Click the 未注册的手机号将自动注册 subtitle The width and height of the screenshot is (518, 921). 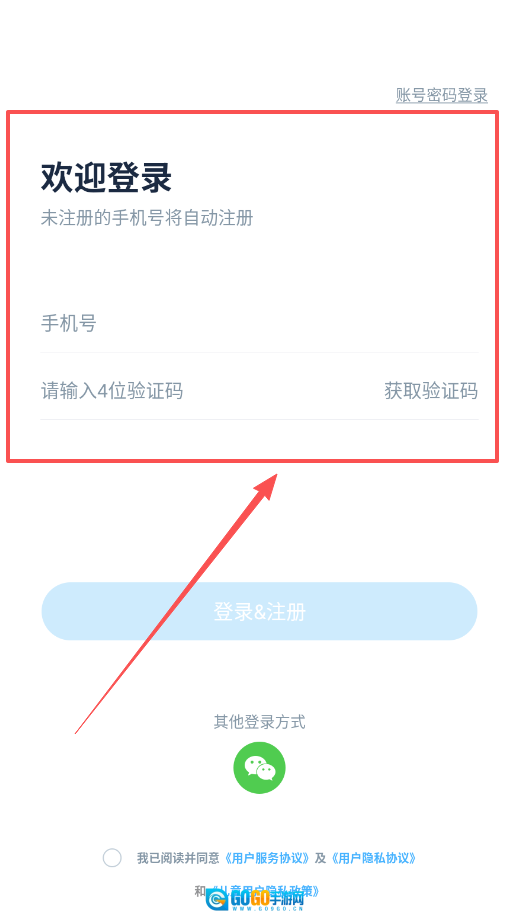[147, 218]
